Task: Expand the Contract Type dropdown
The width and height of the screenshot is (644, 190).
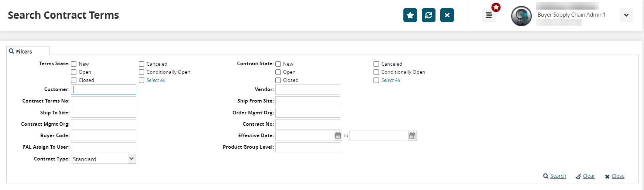Action: coord(132,159)
